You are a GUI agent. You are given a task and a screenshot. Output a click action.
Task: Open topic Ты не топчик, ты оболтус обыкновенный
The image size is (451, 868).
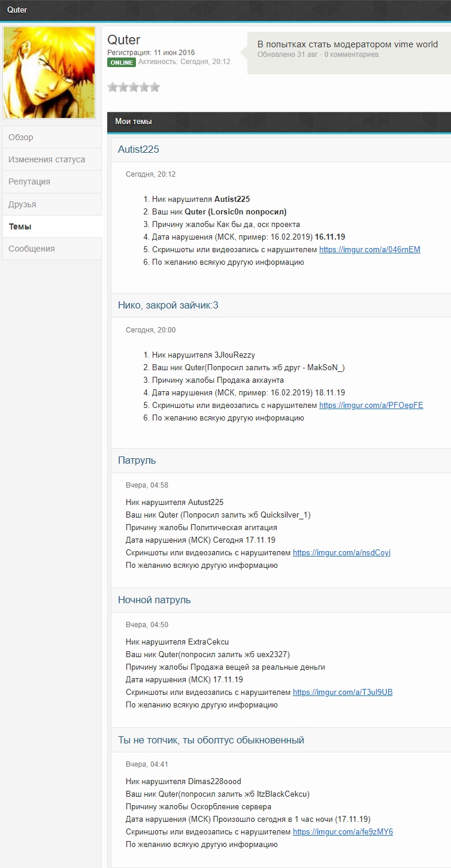click(211, 740)
